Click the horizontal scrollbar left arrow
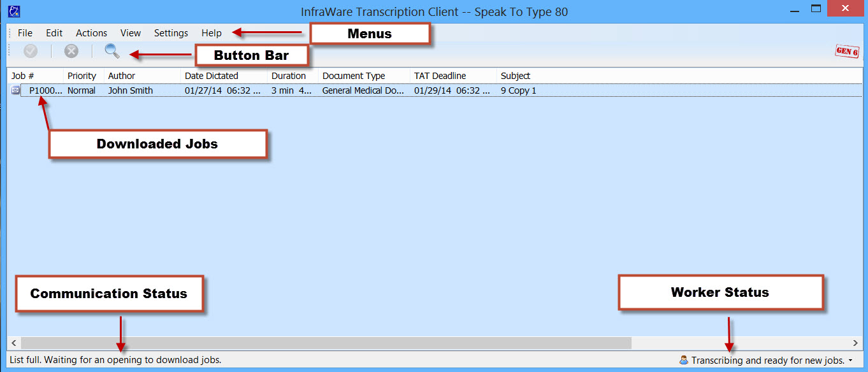Screen dimensions: 868x372 (13, 343)
